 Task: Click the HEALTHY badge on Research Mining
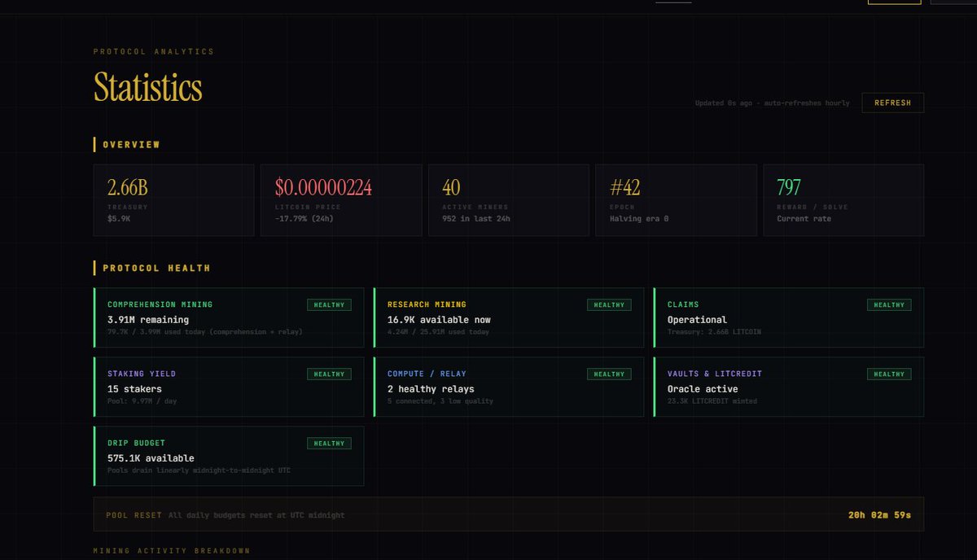tap(609, 305)
